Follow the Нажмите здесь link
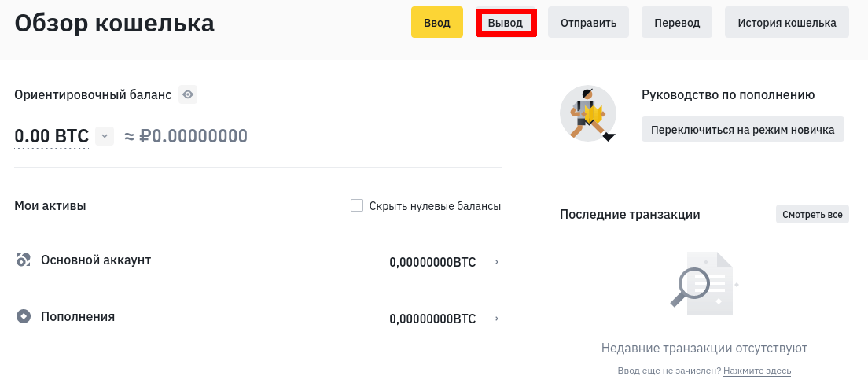This screenshot has height=380, width=868. (x=757, y=371)
